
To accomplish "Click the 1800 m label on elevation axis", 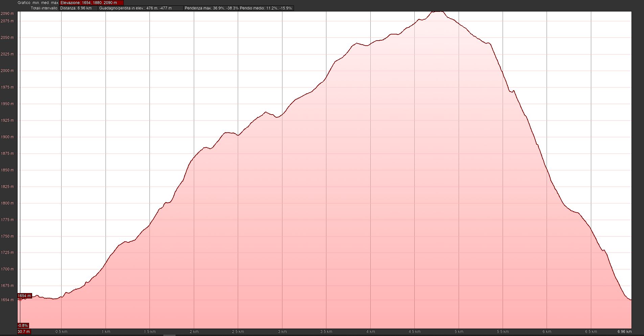I will (x=7, y=203).
